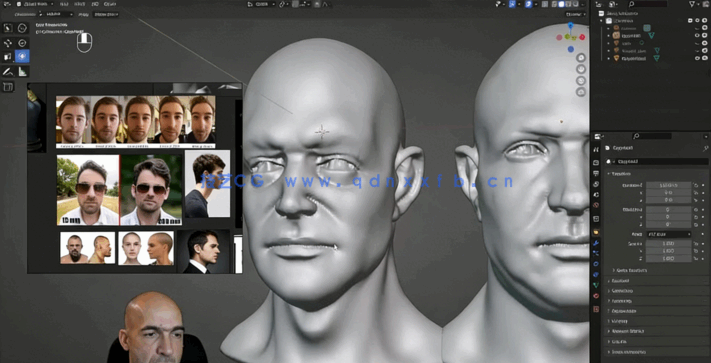Image resolution: width=711 pixels, height=363 pixels.
Task: Open the Add menu in viewport header
Action: (95, 4)
